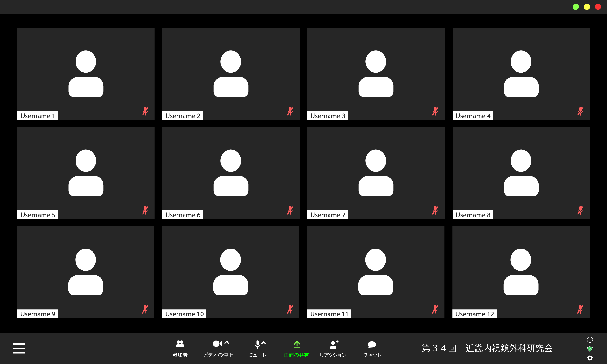Open the reactions (リアクション) icon

coord(334,345)
